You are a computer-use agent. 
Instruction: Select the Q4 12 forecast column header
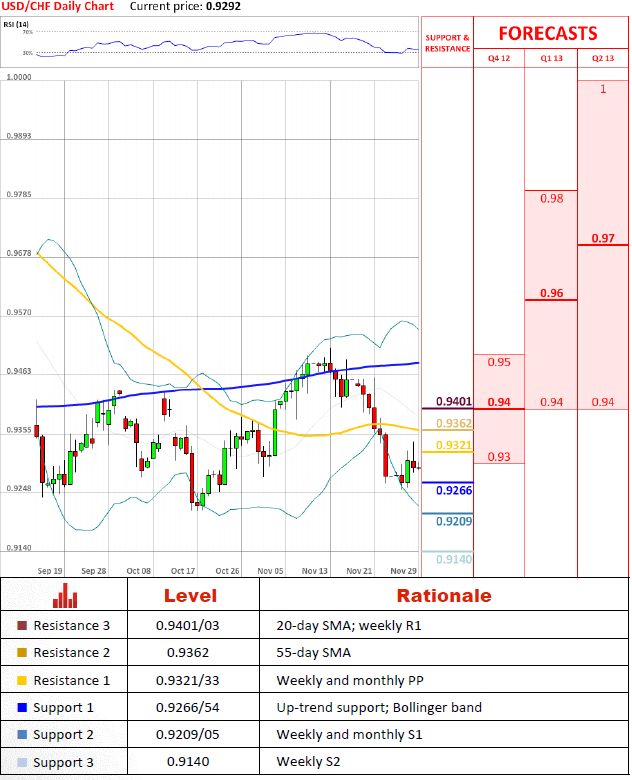pos(498,59)
